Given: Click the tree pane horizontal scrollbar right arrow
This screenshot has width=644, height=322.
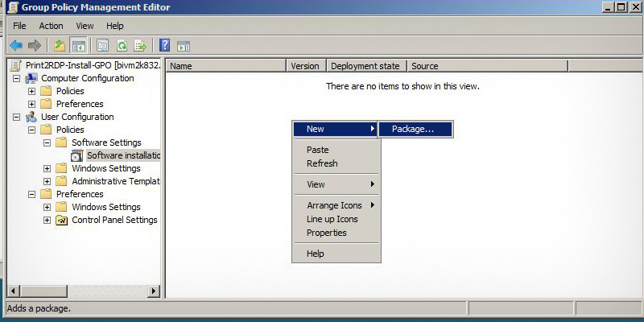Looking at the screenshot, I should coord(154,291).
